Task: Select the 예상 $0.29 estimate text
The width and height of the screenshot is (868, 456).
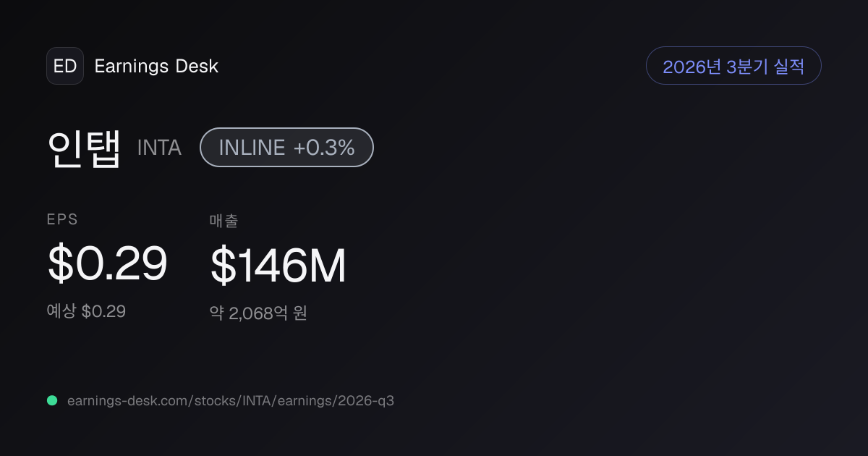Action: [x=86, y=311]
